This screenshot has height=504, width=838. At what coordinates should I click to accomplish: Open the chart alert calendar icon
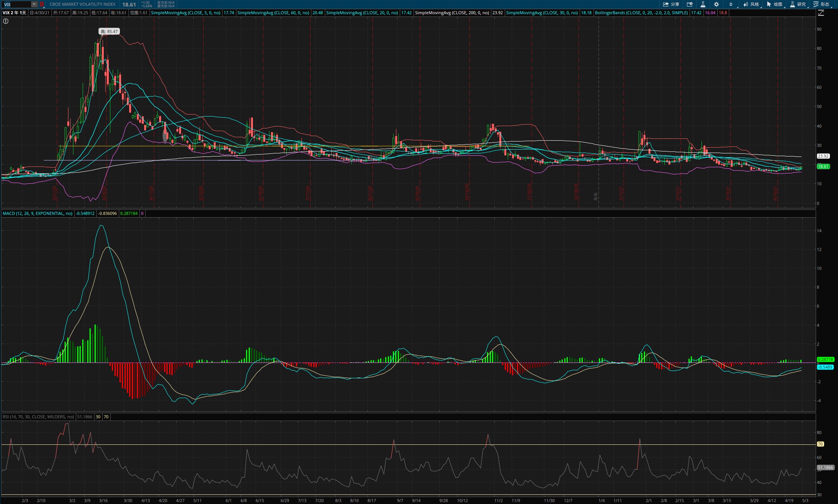click(x=690, y=4)
